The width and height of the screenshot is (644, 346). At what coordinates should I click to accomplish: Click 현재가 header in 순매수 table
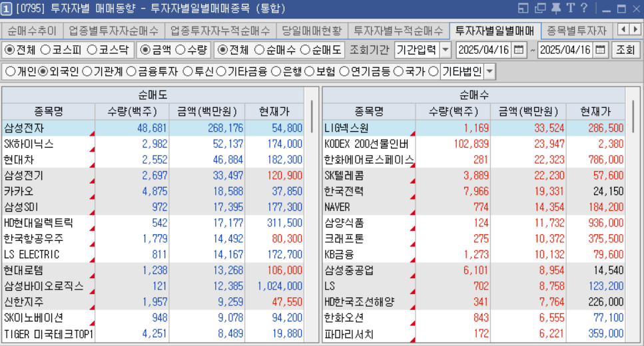tap(595, 111)
